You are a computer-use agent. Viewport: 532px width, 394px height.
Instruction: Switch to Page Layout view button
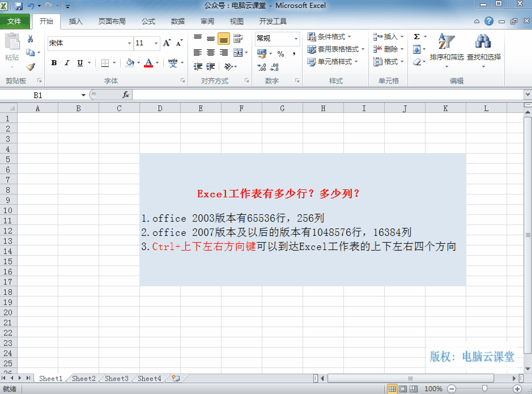click(x=403, y=389)
